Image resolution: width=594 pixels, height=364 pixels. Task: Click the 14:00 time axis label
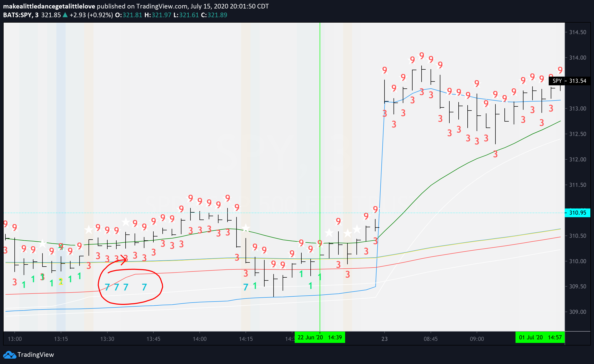point(200,339)
